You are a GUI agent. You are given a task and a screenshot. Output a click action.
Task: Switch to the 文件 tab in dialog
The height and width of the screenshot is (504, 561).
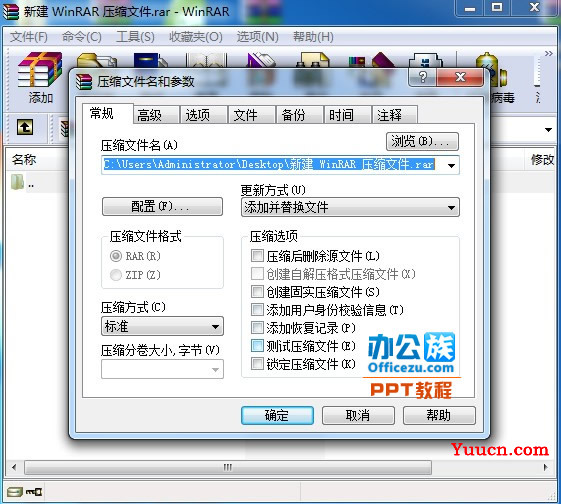(x=252, y=115)
